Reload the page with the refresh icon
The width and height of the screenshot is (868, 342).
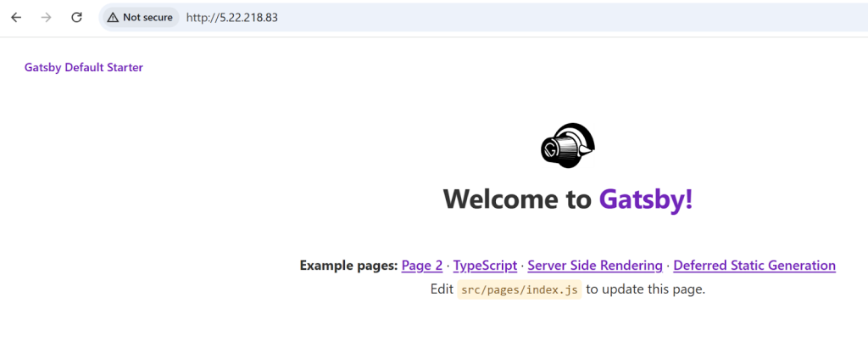[x=77, y=17]
